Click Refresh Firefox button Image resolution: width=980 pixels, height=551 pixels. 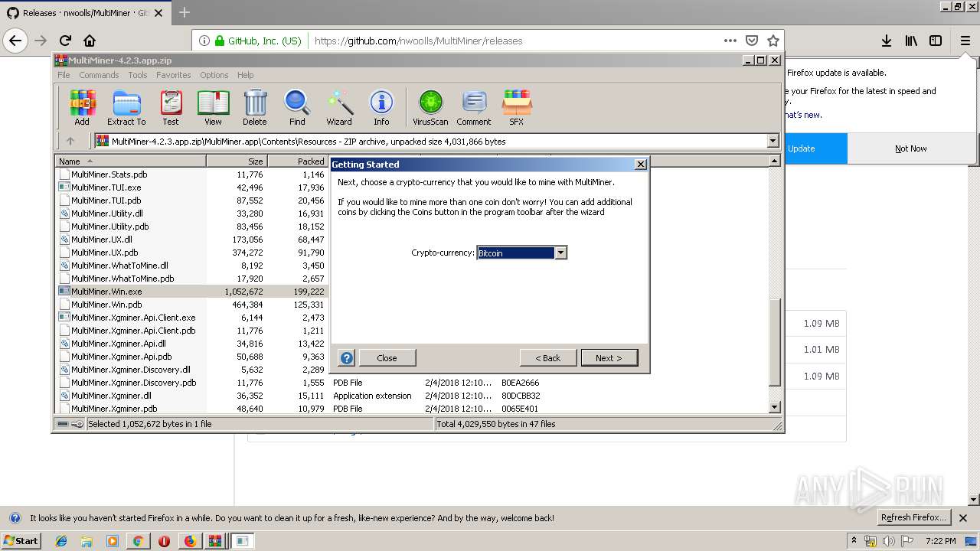coord(914,517)
